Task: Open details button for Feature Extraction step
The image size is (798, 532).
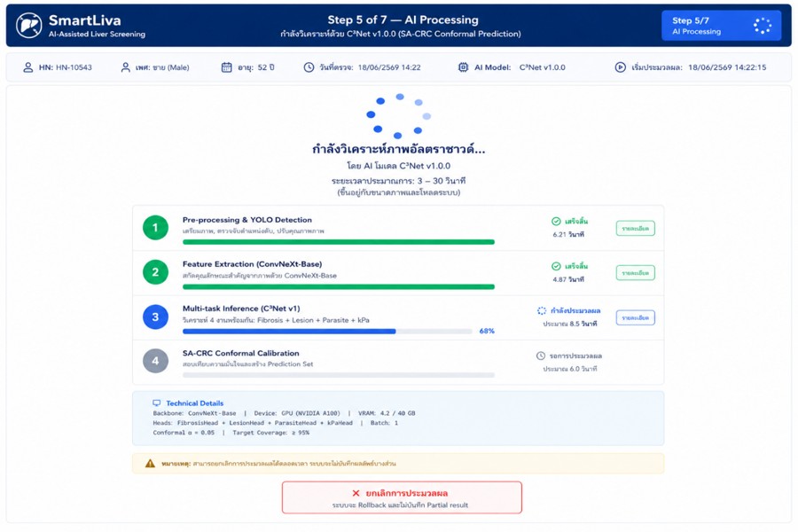Action: coord(635,273)
